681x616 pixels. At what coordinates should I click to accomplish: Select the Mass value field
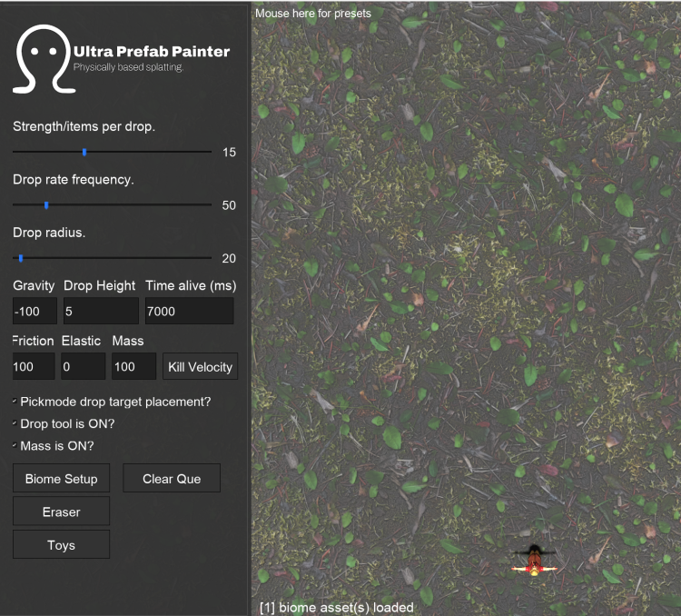pos(133,367)
